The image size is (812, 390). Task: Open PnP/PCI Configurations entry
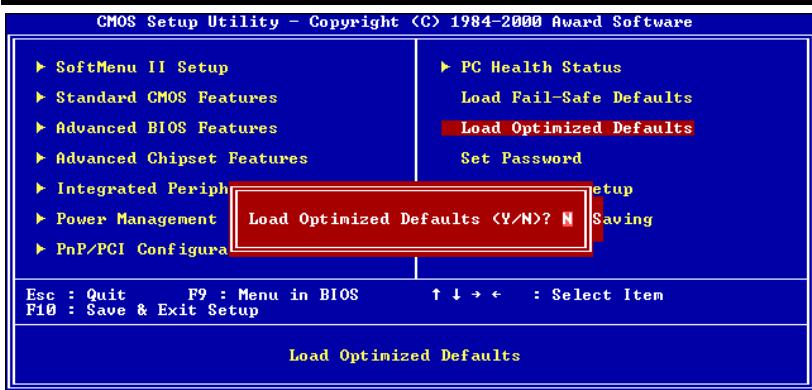142,249
